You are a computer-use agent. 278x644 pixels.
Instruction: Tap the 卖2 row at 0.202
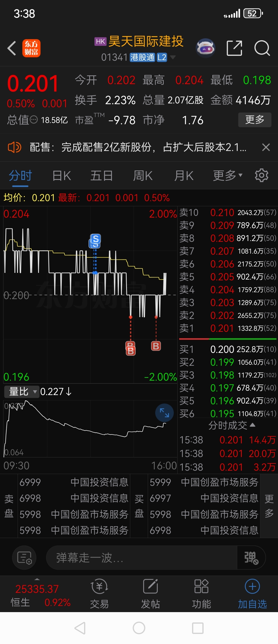click(x=228, y=315)
